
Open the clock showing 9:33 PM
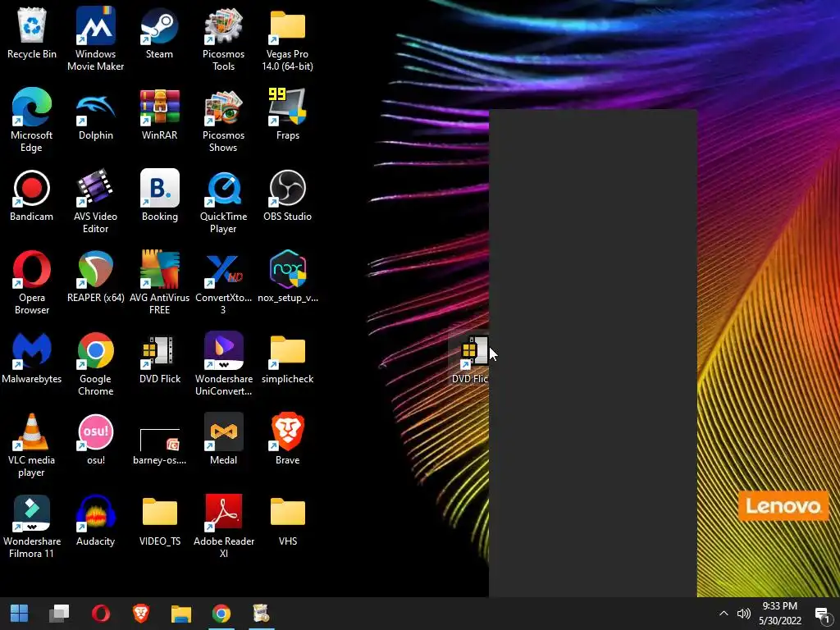(780, 614)
